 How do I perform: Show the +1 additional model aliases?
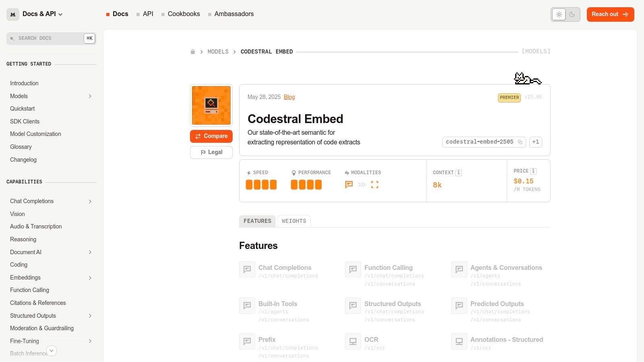coord(536,142)
